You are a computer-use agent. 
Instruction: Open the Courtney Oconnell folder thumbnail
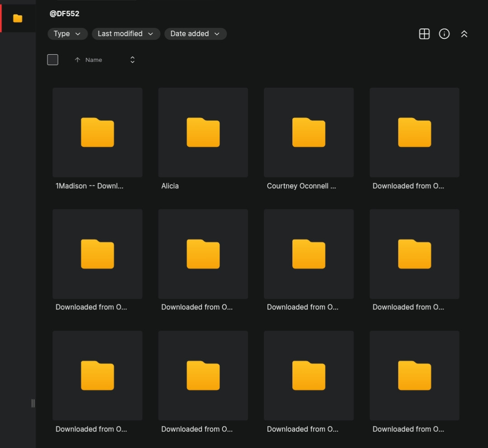[309, 132]
